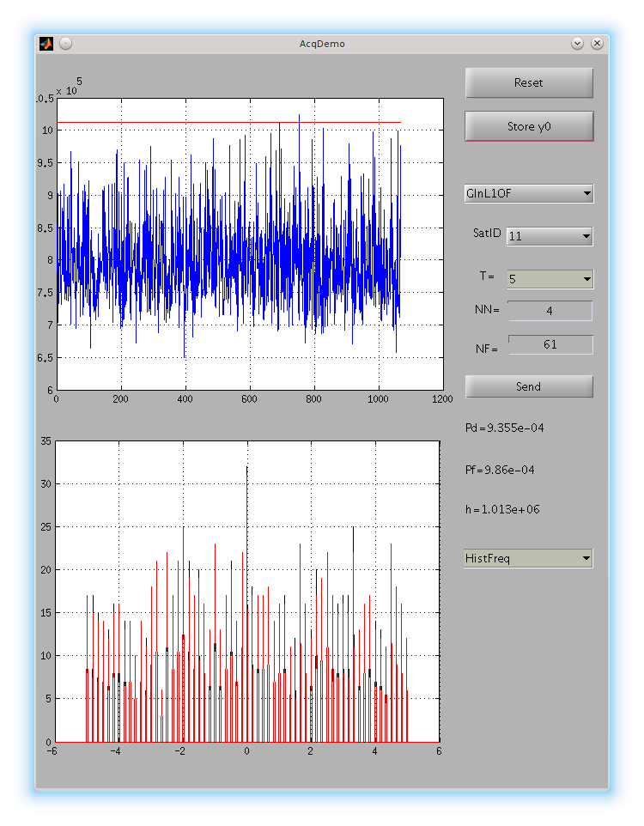644x826 pixels.
Task: Select the Pf=9.86e-04 readout text
Action: (499, 470)
